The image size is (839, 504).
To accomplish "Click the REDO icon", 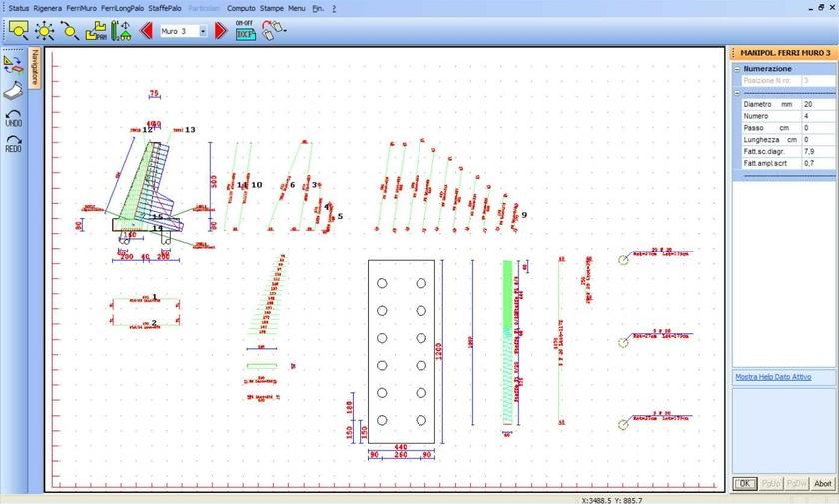I will coord(14,144).
